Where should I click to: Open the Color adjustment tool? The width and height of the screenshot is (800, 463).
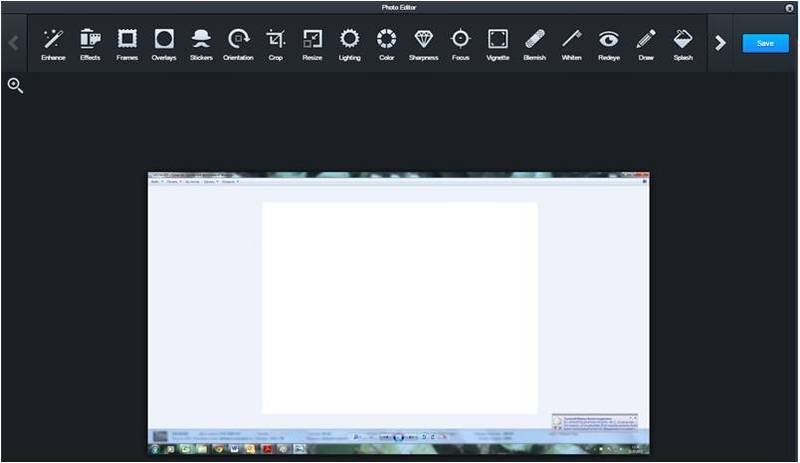[386, 41]
